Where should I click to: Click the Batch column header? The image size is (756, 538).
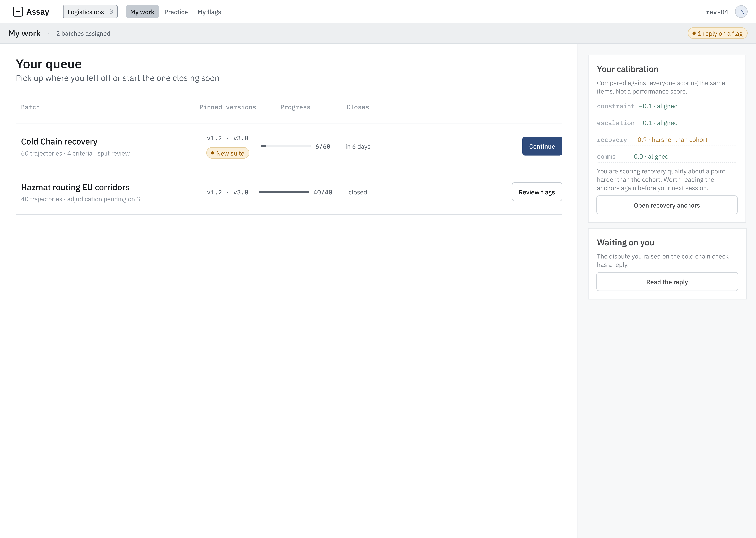[30, 107]
